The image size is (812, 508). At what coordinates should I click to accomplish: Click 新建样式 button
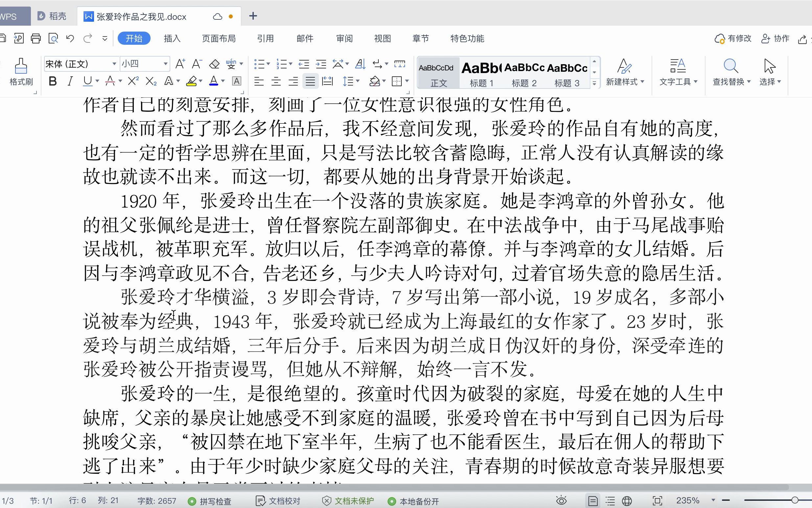point(625,72)
